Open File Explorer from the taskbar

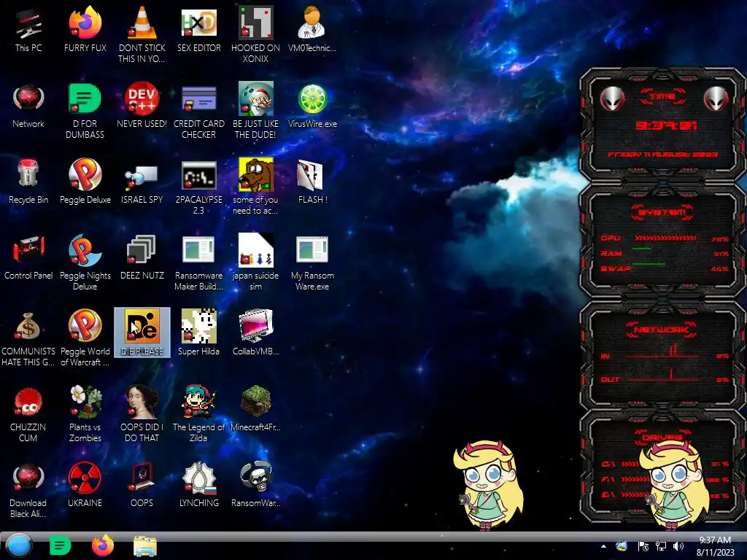pyautogui.click(x=145, y=546)
